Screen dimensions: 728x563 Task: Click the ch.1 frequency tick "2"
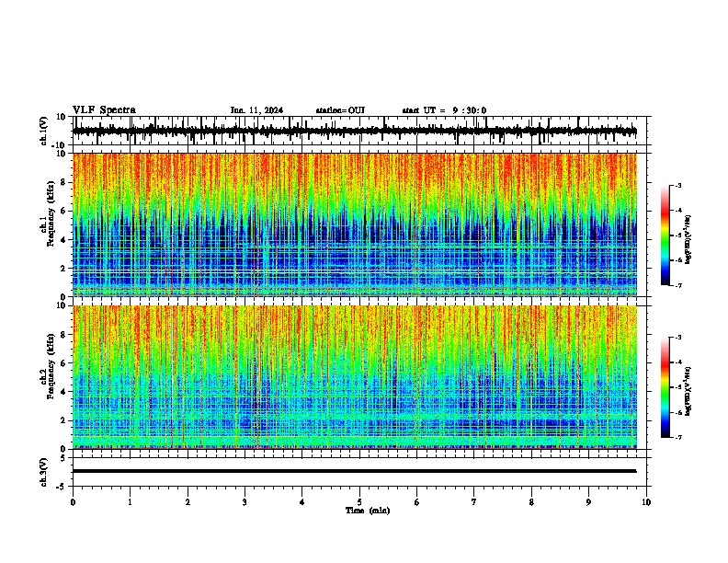(x=63, y=269)
